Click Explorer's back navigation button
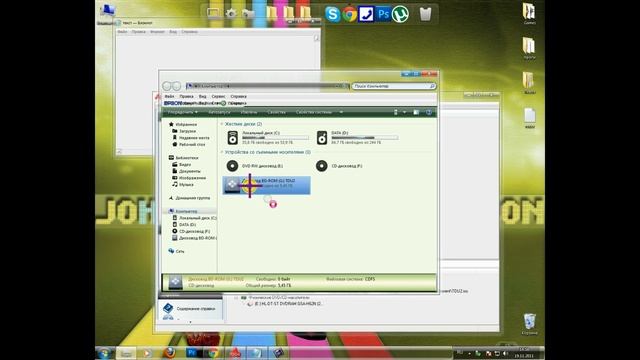Screen dimensions: 640x360 (167, 86)
